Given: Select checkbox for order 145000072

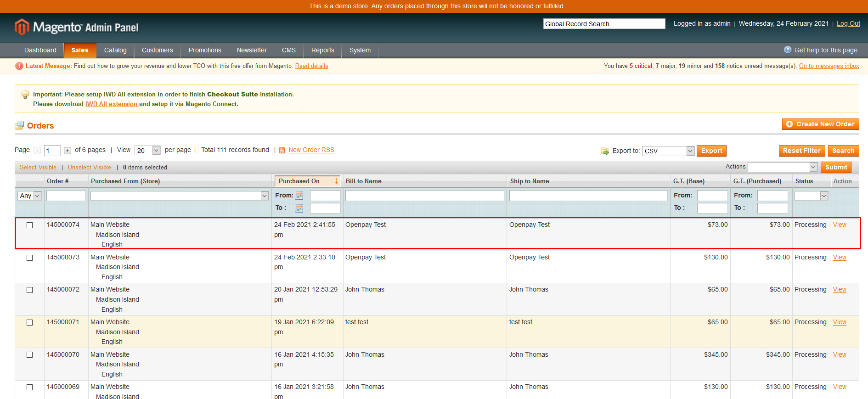Looking at the screenshot, I should [30, 290].
